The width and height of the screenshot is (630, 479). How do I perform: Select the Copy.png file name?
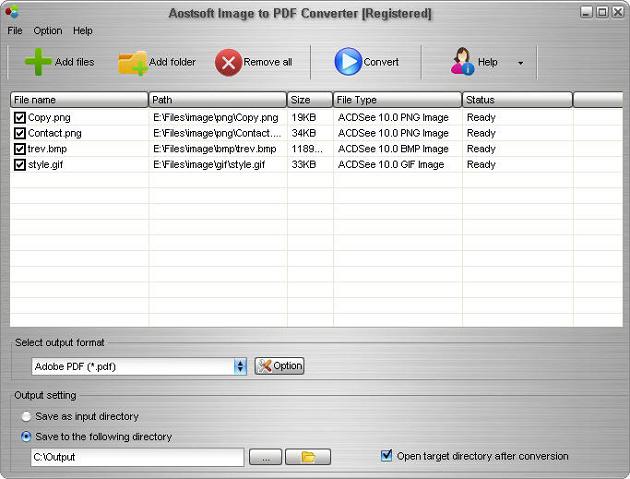[49, 118]
